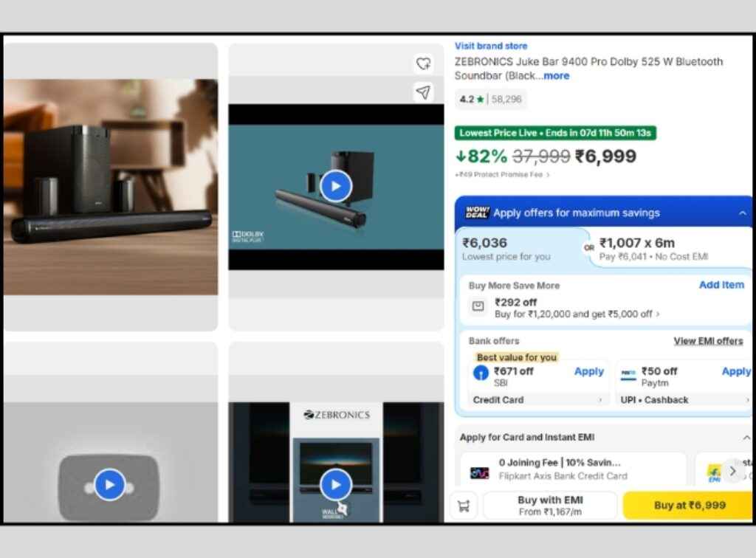Screen dimensions: 756x558
Task: Click the Lowest Price Live timer banner
Action: [555, 133]
